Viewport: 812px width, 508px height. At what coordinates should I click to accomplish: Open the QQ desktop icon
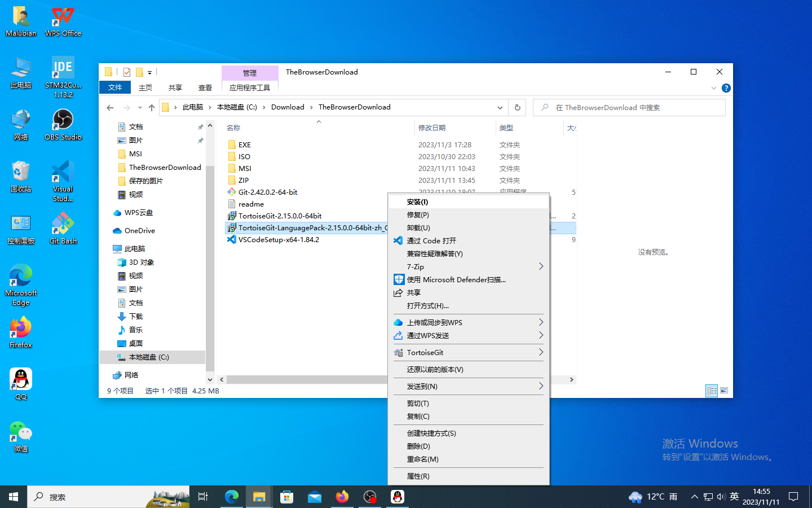pos(21,384)
